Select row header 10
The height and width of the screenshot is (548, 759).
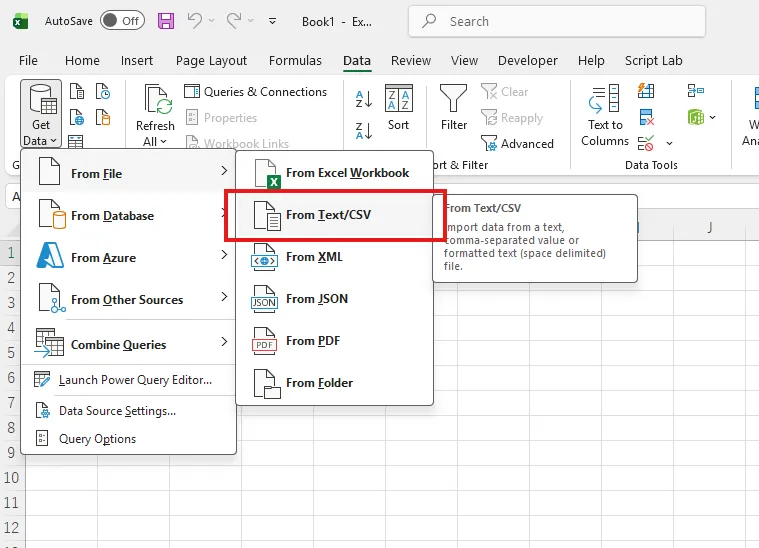click(12, 477)
